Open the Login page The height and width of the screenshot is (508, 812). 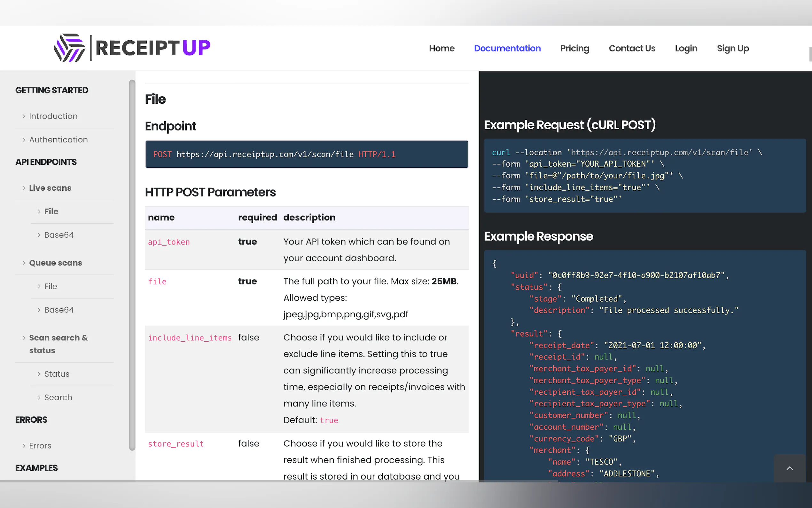(x=686, y=48)
